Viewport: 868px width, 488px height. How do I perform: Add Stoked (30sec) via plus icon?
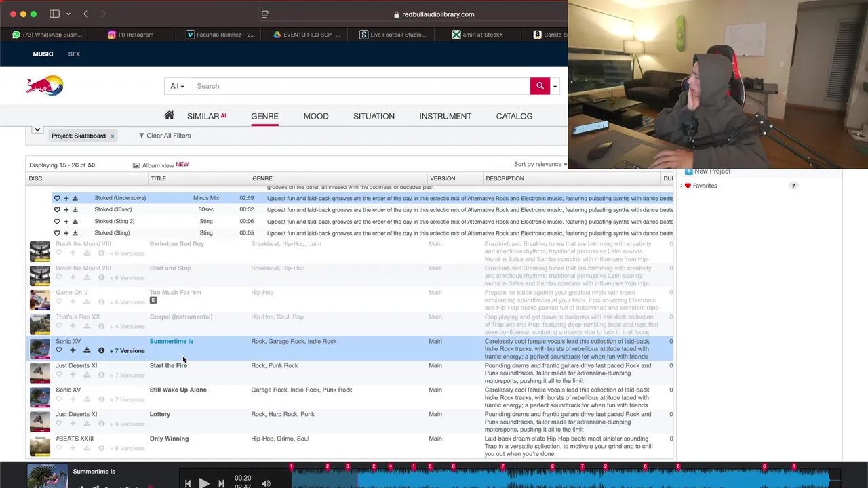click(66, 209)
